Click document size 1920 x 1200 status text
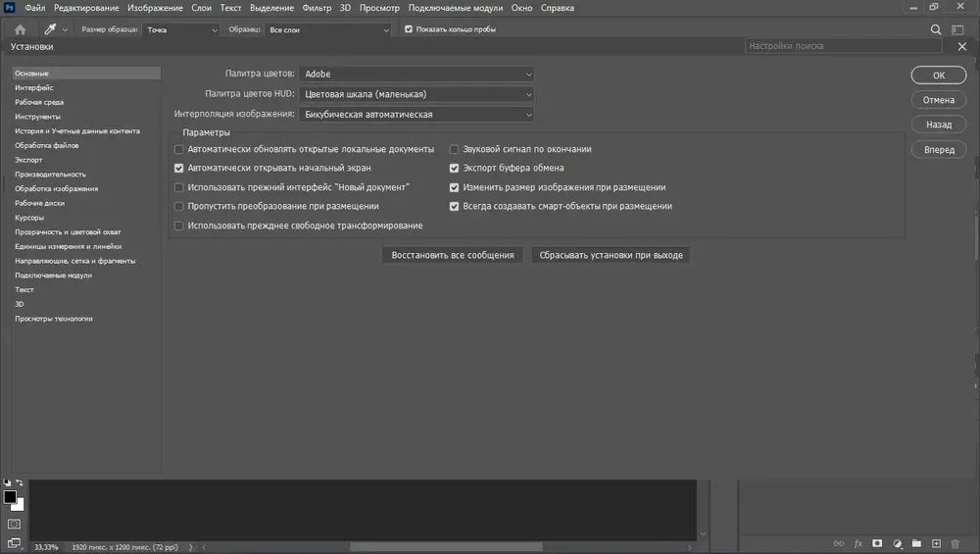The height and width of the screenshot is (554, 980). [x=125, y=547]
